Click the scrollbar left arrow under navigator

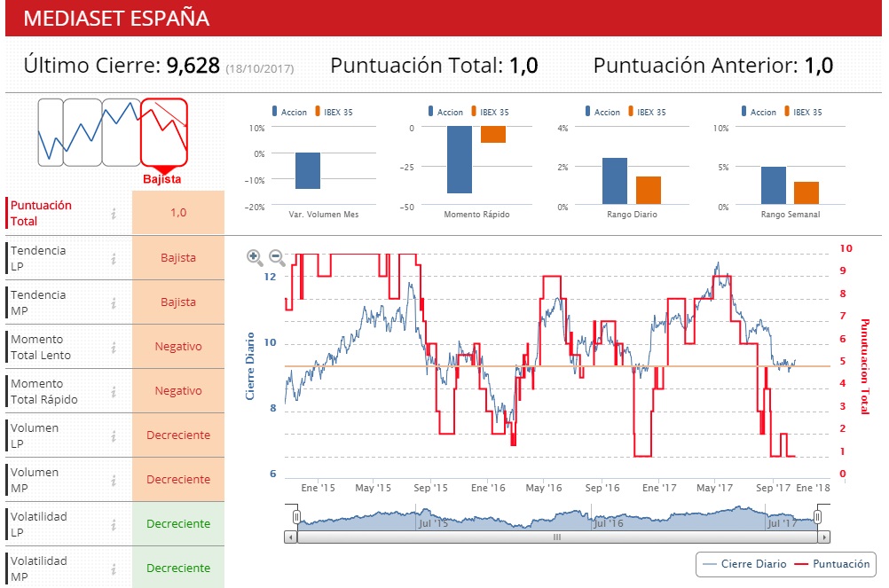click(x=291, y=537)
